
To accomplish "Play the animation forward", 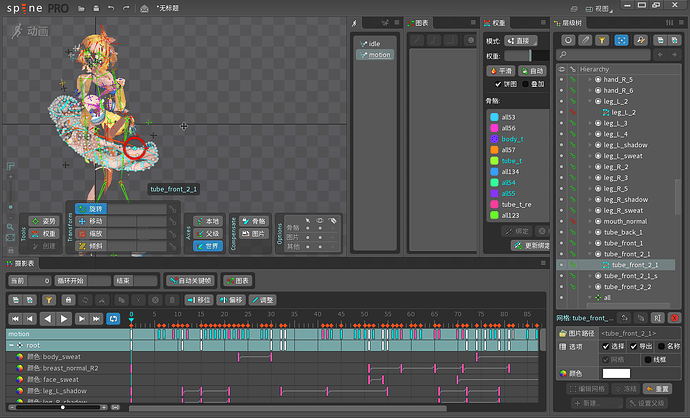I will tap(64, 319).
